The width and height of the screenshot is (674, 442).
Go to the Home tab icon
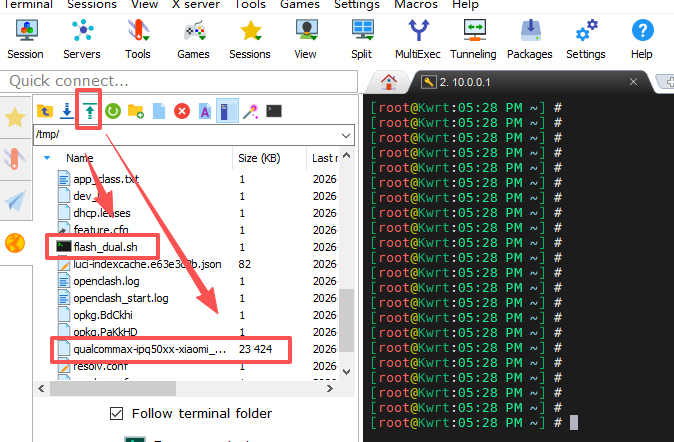click(x=389, y=82)
